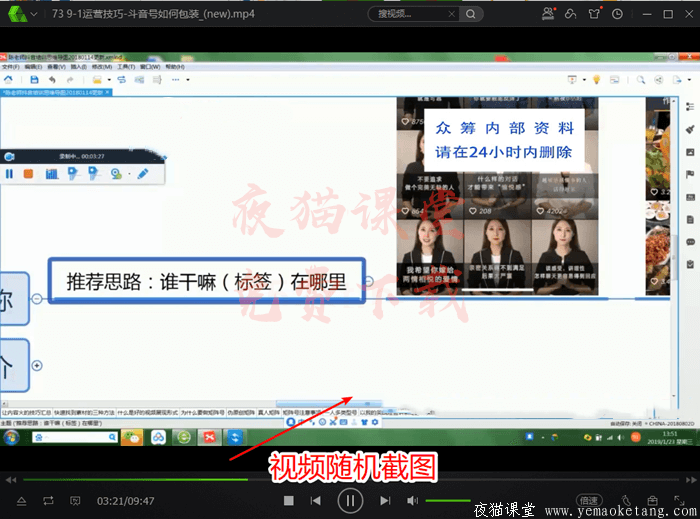Image resolution: width=700 pixels, height=519 pixels.
Task: Open the comments bubble icon in right sidebar
Action: 690,242
